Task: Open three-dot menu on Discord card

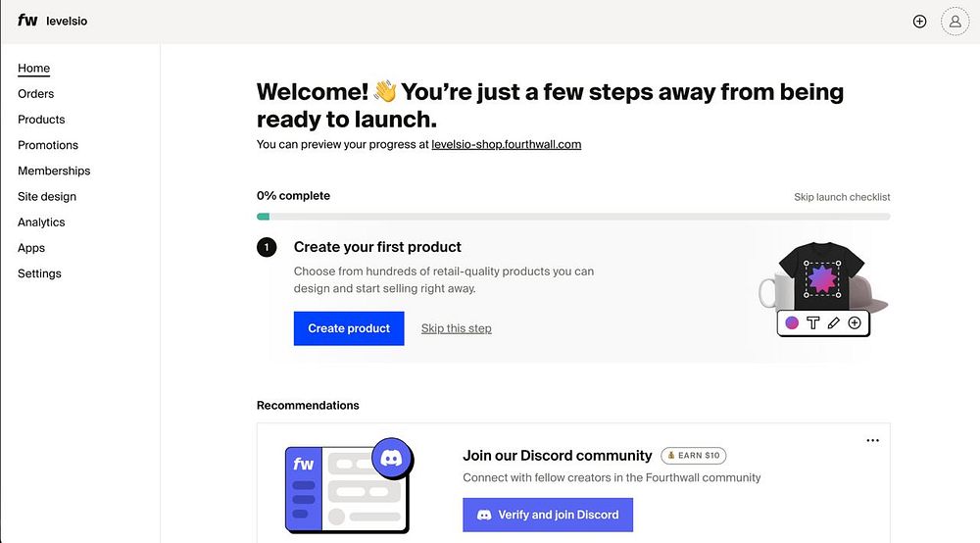Action: tap(872, 441)
